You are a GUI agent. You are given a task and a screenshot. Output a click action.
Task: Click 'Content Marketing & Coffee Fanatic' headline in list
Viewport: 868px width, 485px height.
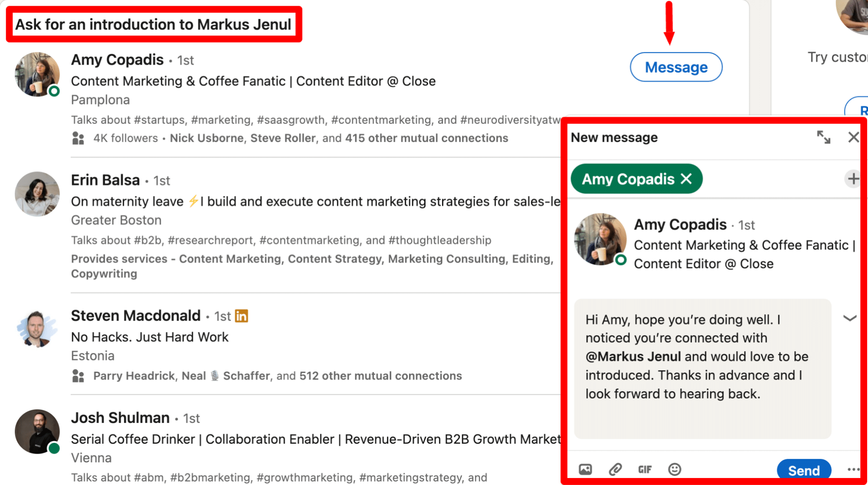point(253,81)
